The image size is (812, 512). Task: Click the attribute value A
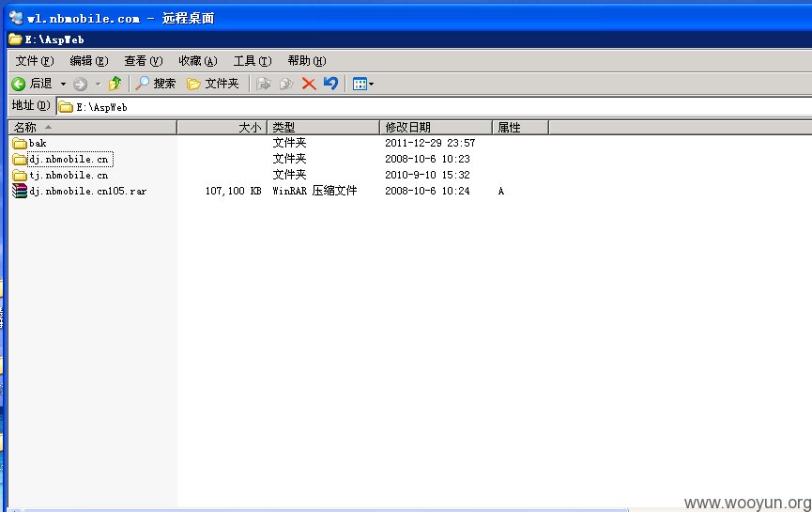tap(500, 192)
